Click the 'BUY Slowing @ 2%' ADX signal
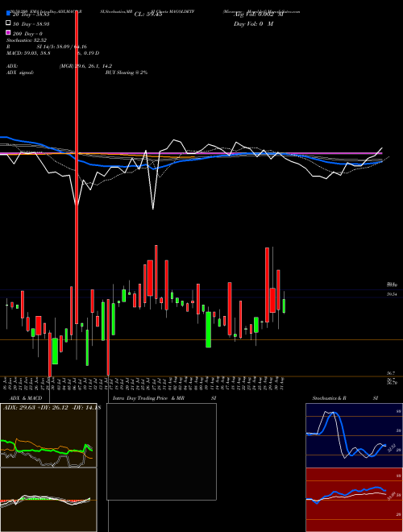 127,73
